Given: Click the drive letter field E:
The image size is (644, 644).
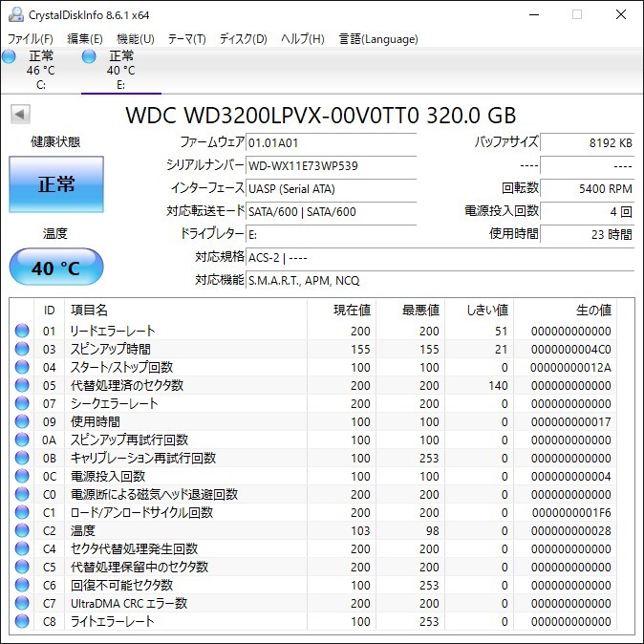Looking at the screenshot, I should pyautogui.click(x=331, y=234).
